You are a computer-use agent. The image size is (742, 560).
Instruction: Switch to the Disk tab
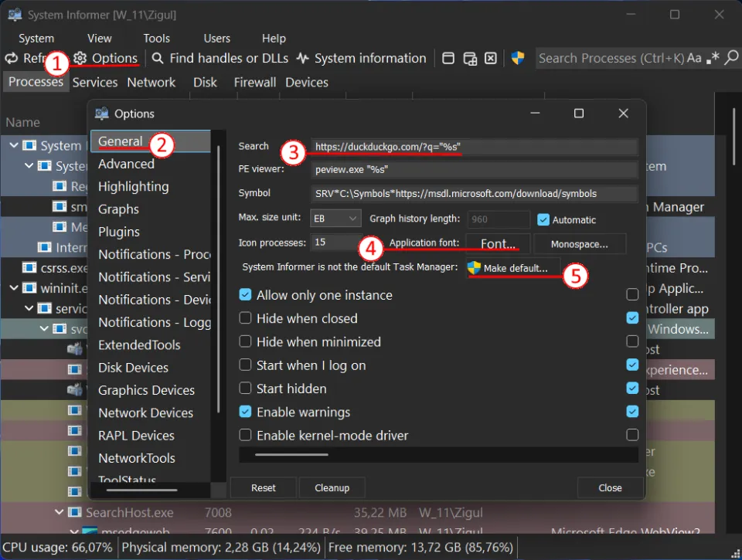click(205, 83)
